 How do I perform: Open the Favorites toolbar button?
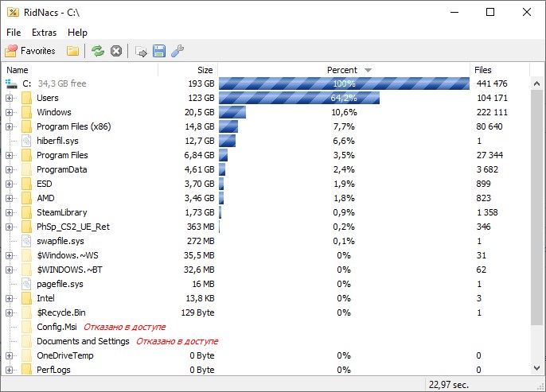[x=30, y=51]
